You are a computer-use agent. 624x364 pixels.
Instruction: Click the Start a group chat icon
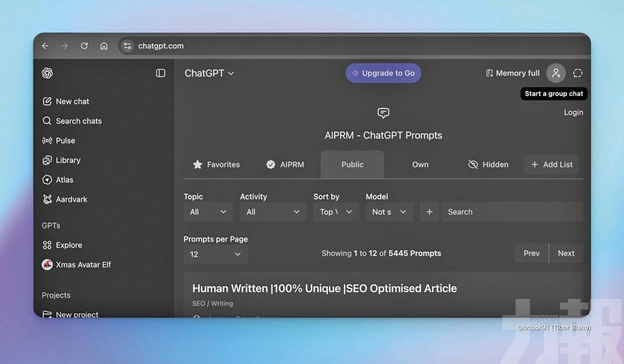pyautogui.click(x=556, y=73)
